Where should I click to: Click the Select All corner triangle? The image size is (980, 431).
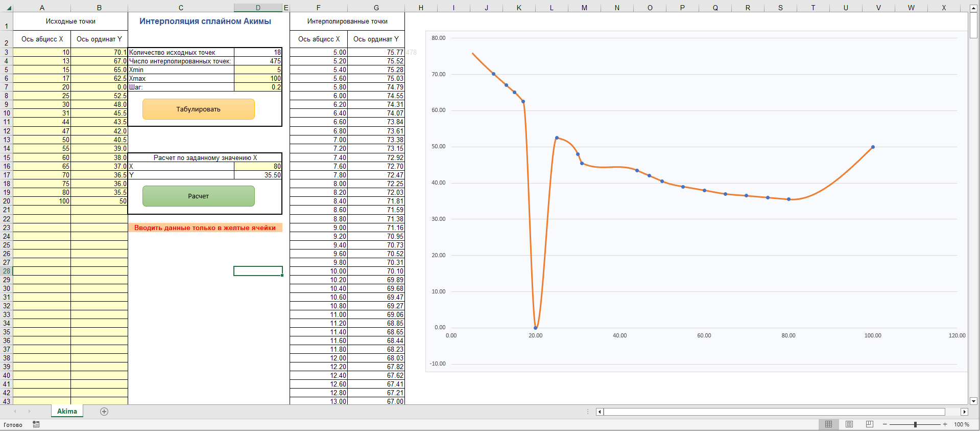click(x=8, y=8)
